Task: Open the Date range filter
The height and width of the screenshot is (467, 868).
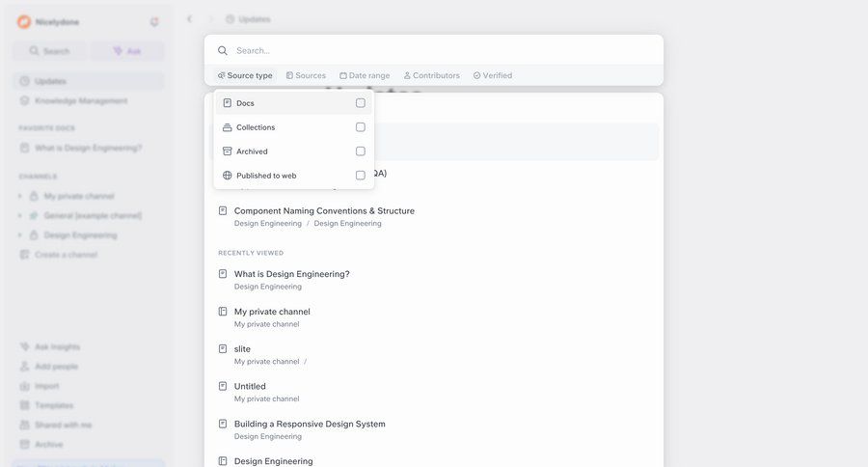Action: 365,75
